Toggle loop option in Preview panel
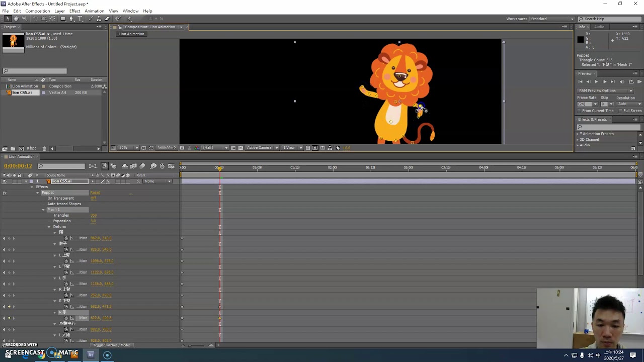Viewport: 644px width, 362px height. pyautogui.click(x=631, y=81)
